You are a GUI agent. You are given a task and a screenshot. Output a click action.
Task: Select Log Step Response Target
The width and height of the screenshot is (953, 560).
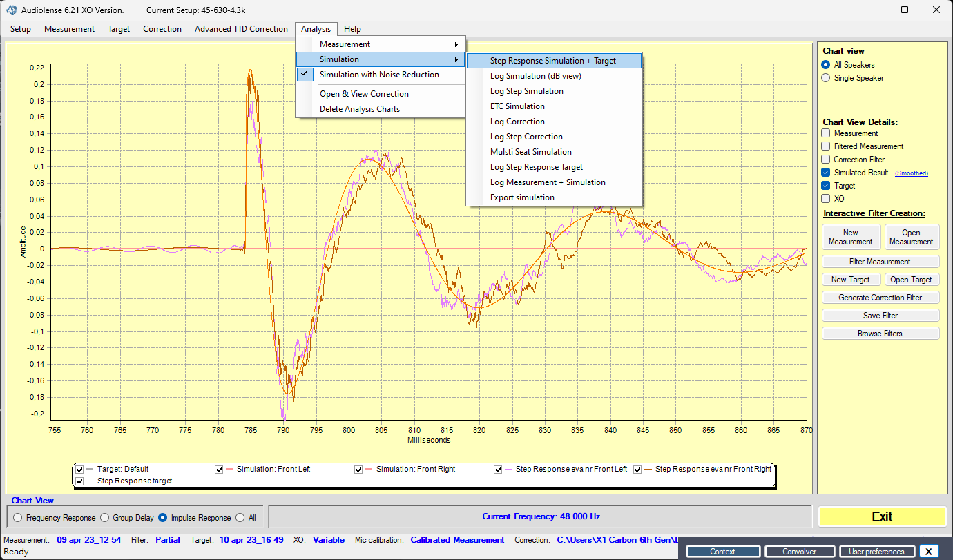coord(555,167)
